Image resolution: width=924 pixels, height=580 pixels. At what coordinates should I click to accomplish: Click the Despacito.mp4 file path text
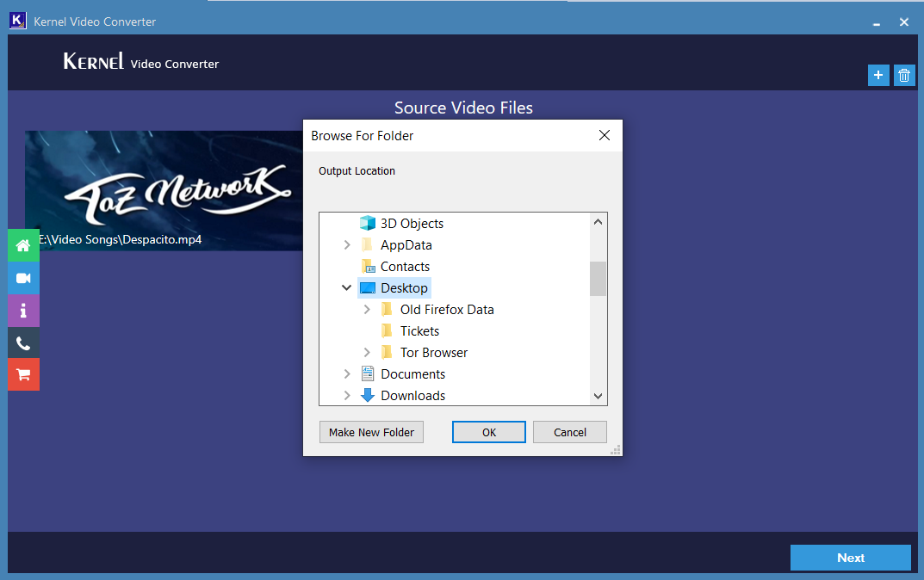(121, 239)
